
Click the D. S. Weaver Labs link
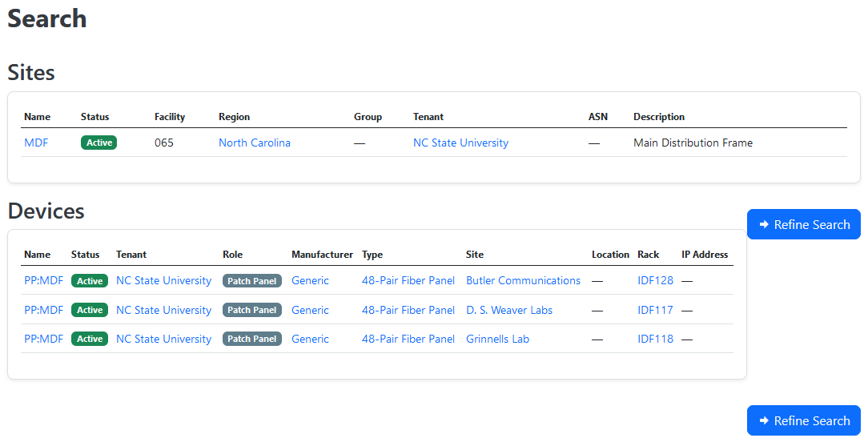(509, 310)
